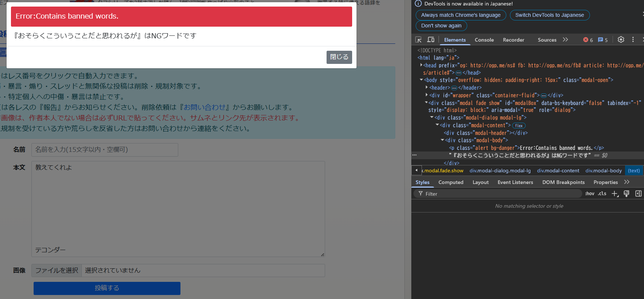This screenshot has height=299, width=644.
Task: Activate the inspect element picker icon
Action: click(x=418, y=40)
